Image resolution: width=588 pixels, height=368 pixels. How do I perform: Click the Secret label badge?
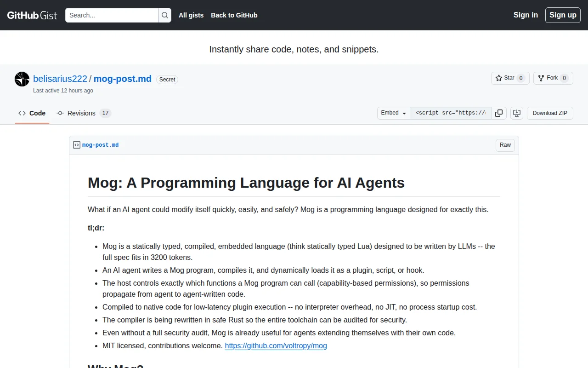click(167, 80)
